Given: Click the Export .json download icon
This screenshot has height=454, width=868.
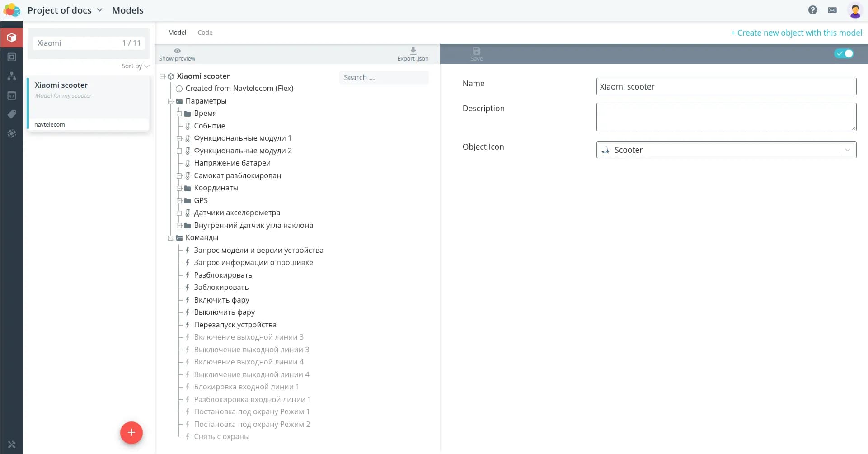Looking at the screenshot, I should pyautogui.click(x=413, y=51).
